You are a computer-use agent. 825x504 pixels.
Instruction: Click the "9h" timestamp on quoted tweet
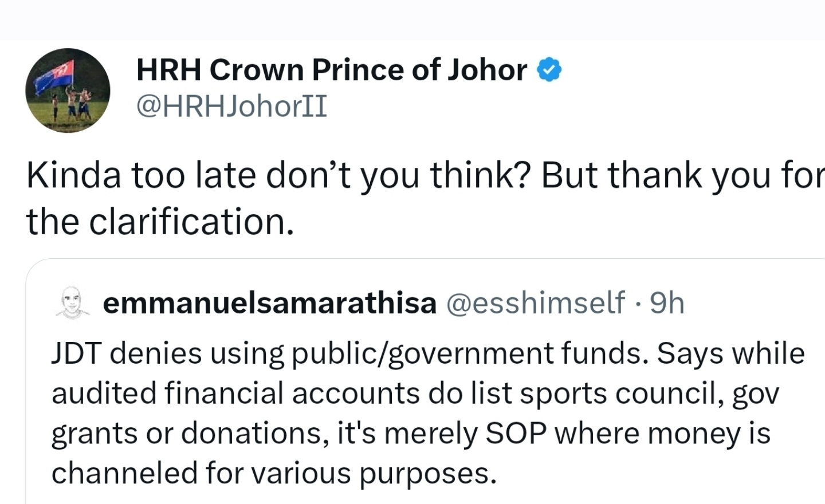(x=667, y=303)
